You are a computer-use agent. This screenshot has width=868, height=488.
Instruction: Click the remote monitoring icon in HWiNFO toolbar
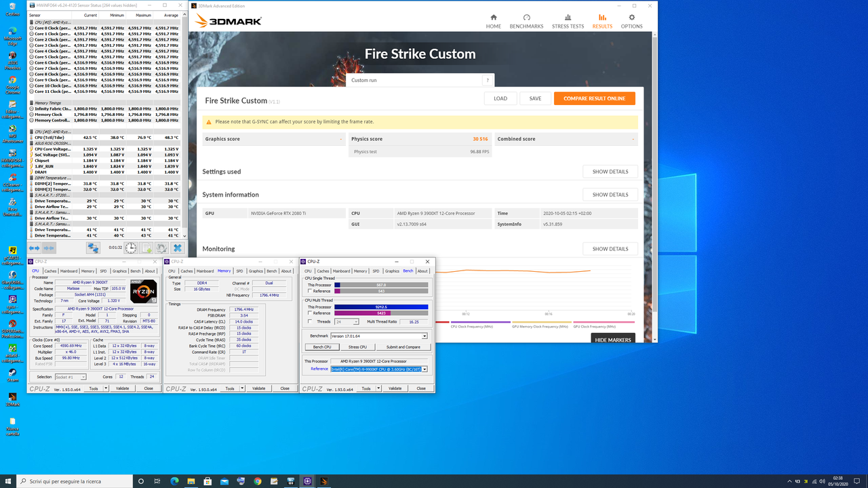[93, 248]
